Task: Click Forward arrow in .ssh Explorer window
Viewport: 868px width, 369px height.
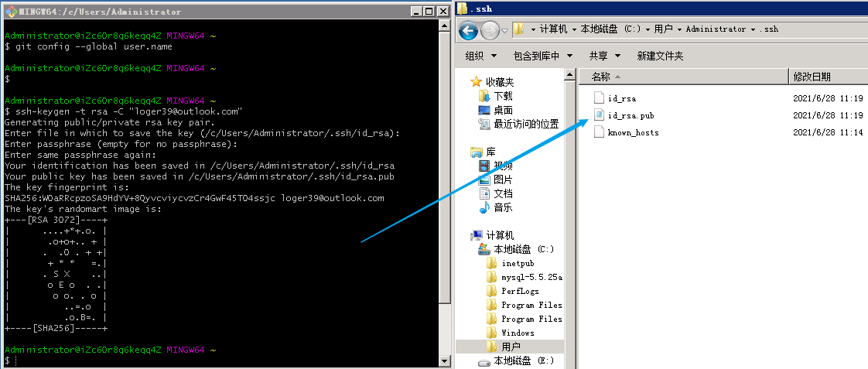Action: 490,30
